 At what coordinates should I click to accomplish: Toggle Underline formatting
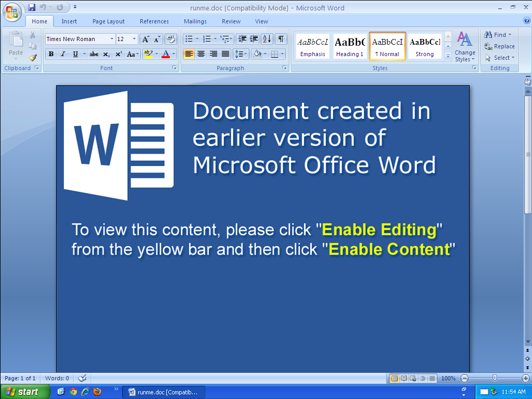tap(75, 54)
